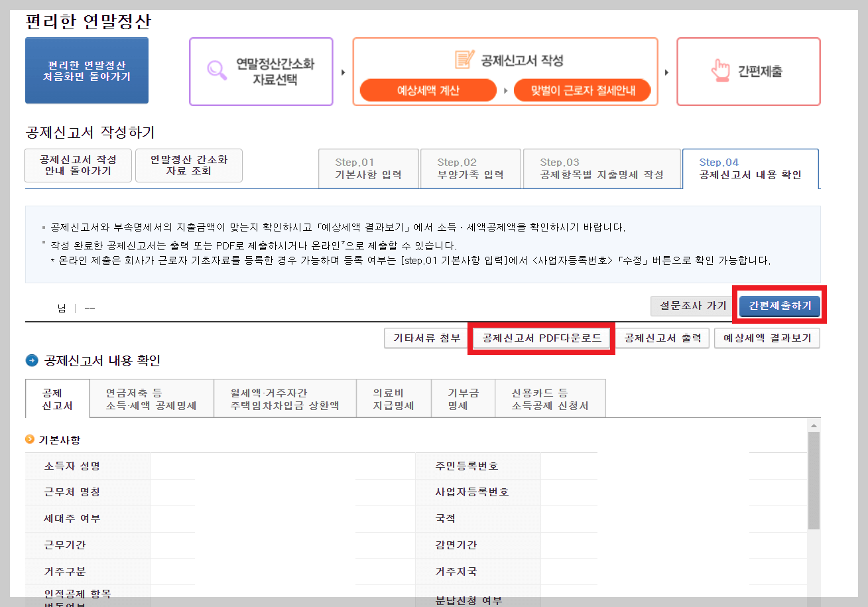Click the blue arrow icon beside 공제신고서 내용 확인
Image resolution: width=868 pixels, height=607 pixels.
[32, 360]
